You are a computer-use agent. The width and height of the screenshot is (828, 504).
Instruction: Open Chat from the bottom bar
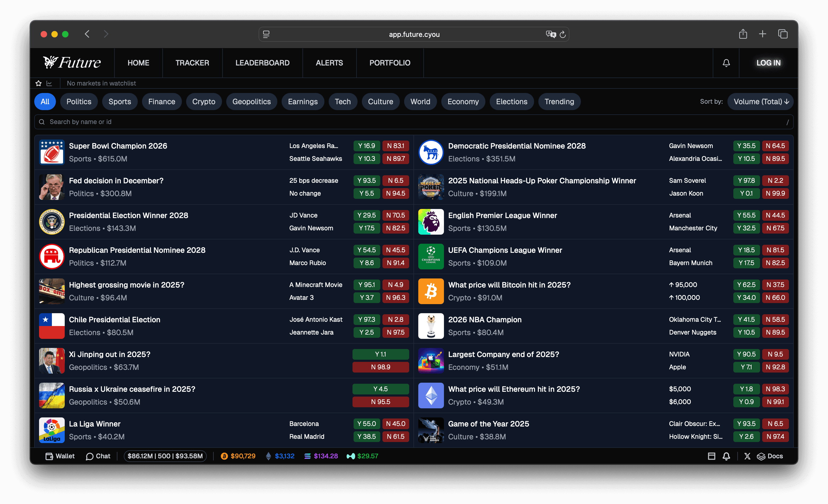pyautogui.click(x=98, y=456)
